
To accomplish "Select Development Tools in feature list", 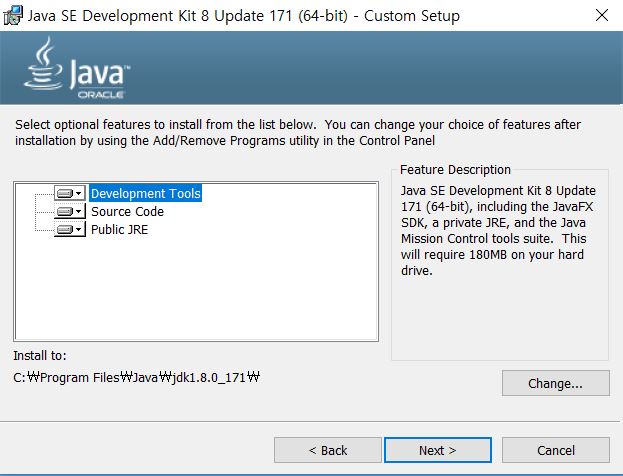I will point(145,193).
